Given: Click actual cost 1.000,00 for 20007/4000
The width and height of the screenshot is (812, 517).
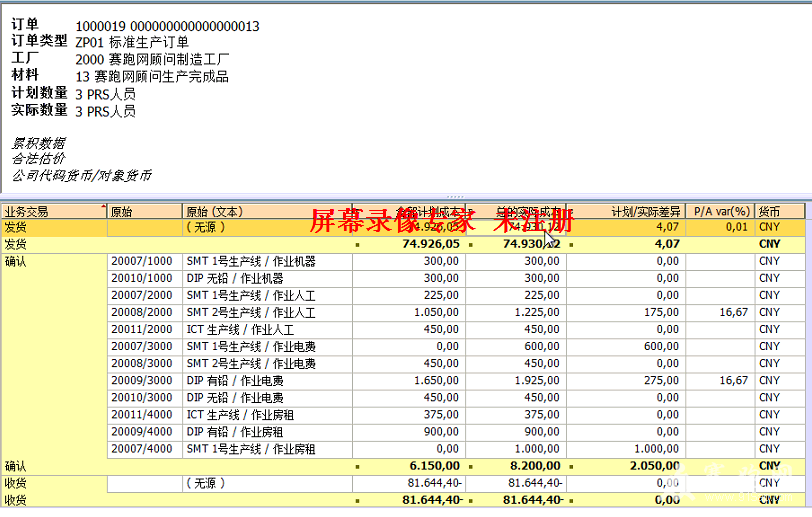Looking at the screenshot, I should tap(537, 449).
